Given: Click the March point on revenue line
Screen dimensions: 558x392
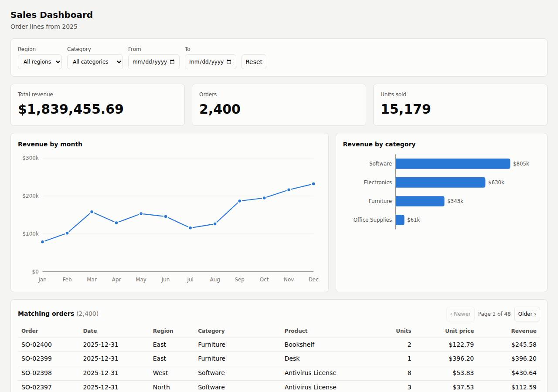Looking at the screenshot, I should (x=92, y=212).
